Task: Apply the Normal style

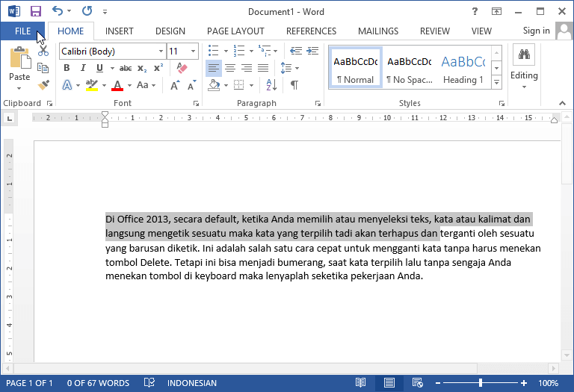Action: tap(356, 68)
